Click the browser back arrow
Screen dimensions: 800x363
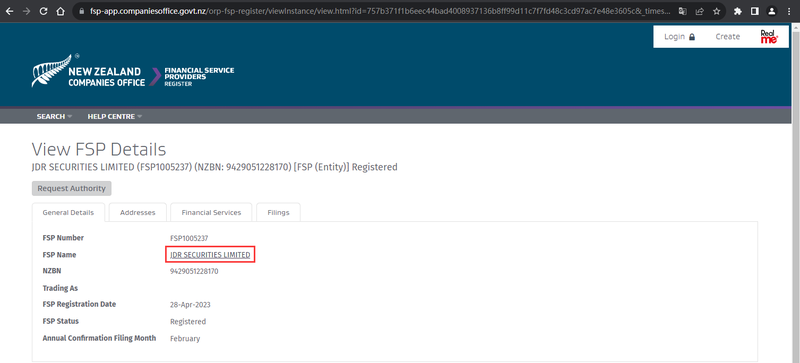coord(9,11)
